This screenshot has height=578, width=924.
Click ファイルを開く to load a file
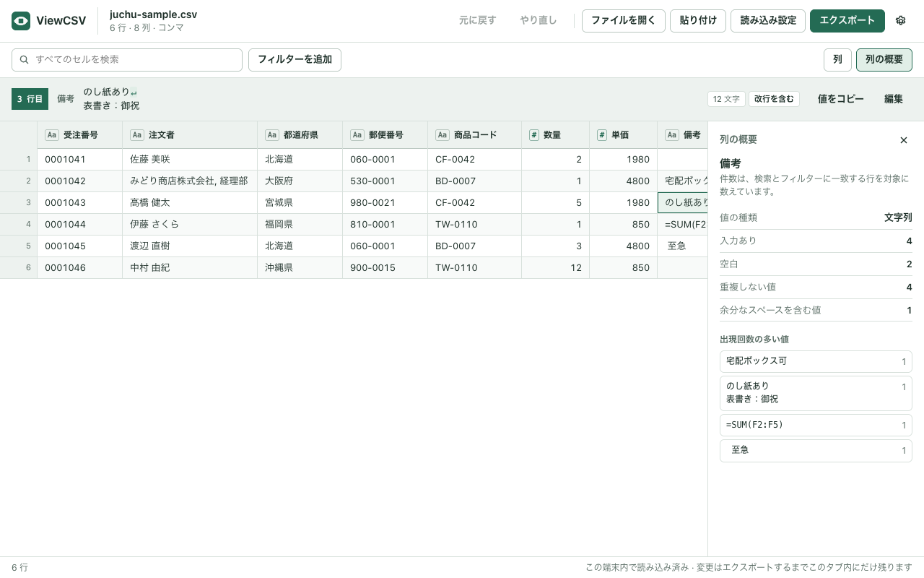pos(624,21)
